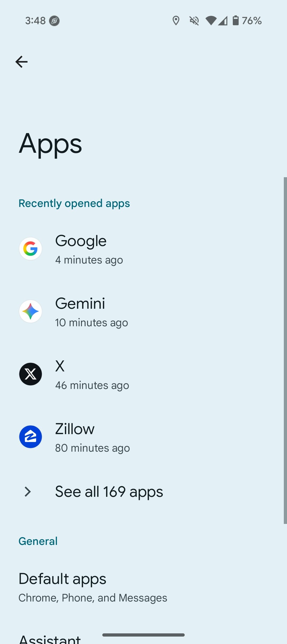The image size is (287, 644).
Task: Tap the Wi-Fi status icon
Action: pos(211,20)
